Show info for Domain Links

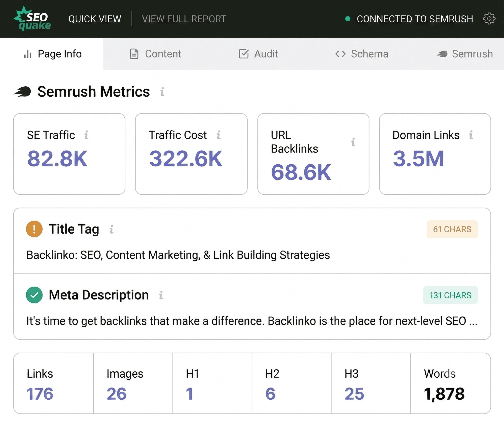(471, 135)
